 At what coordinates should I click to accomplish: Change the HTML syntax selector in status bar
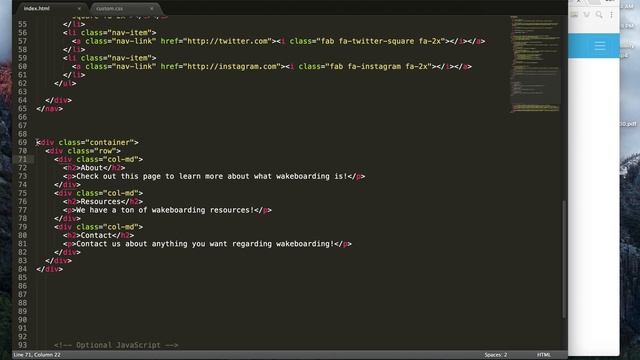(x=543, y=355)
